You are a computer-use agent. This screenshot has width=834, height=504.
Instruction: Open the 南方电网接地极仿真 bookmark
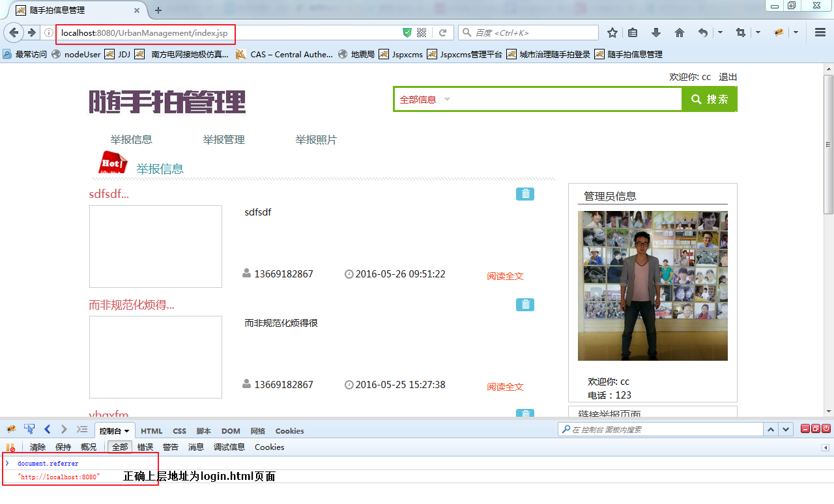click(182, 55)
